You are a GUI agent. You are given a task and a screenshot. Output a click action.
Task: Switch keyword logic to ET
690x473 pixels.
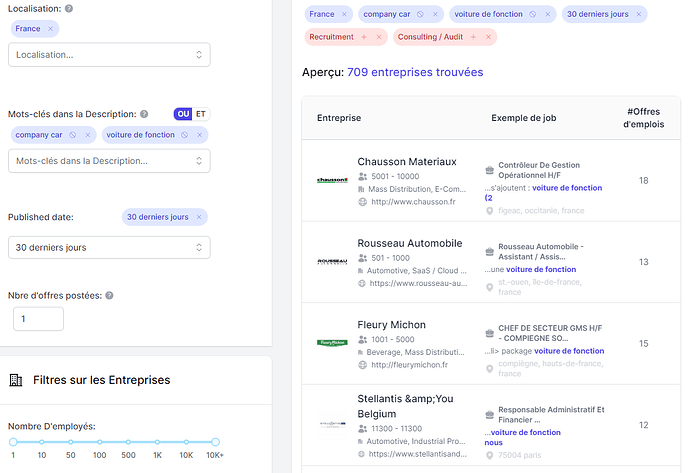pyautogui.click(x=201, y=114)
